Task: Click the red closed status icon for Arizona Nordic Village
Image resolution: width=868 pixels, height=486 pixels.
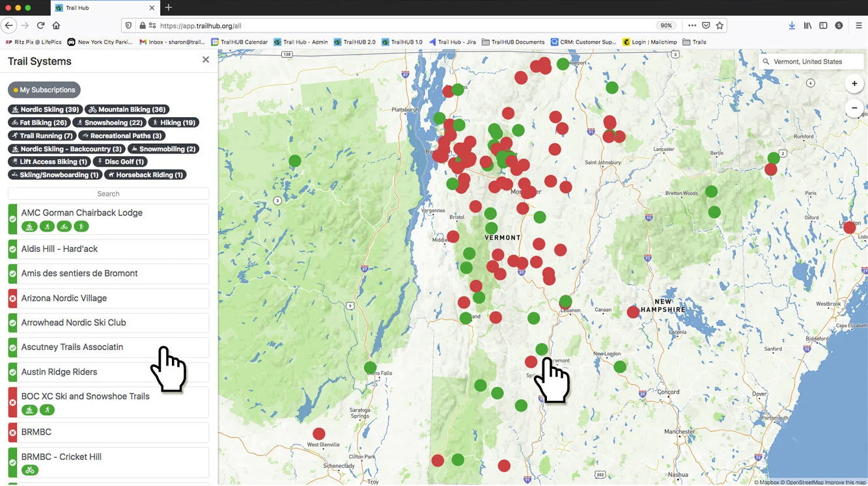Action: coord(12,299)
